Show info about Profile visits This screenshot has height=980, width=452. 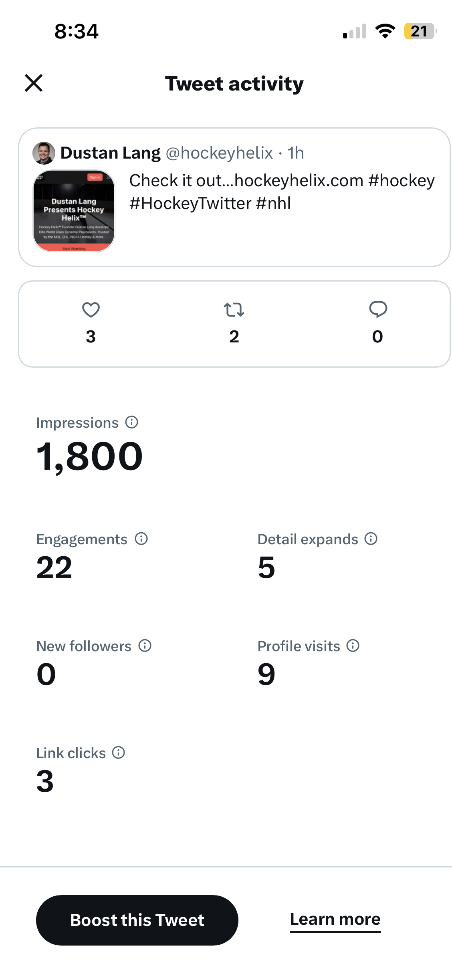click(353, 646)
